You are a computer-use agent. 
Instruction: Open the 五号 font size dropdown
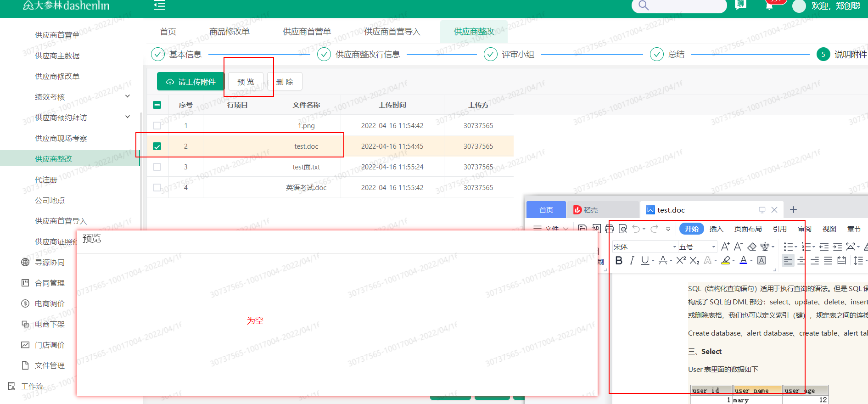point(714,247)
